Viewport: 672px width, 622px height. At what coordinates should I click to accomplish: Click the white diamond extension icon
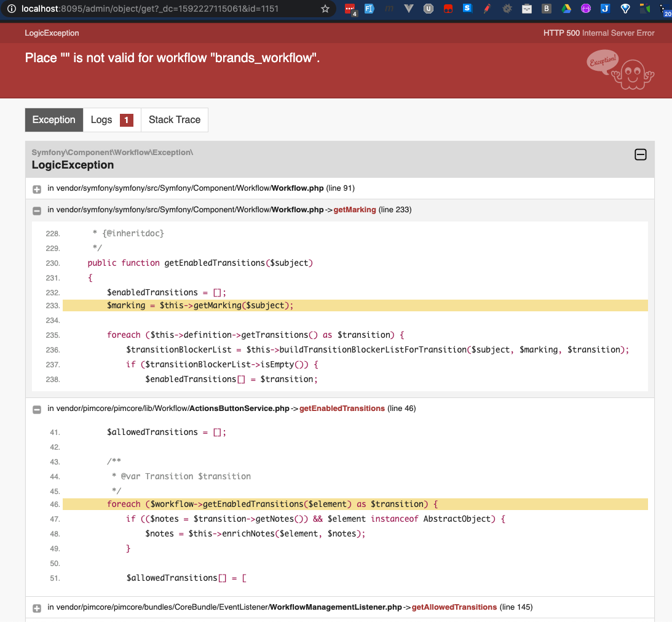pos(625,9)
